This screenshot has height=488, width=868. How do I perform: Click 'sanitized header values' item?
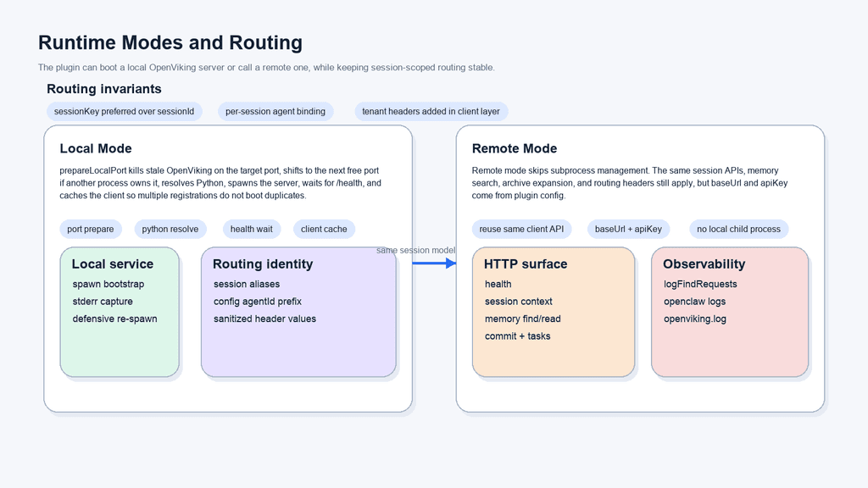pyautogui.click(x=264, y=319)
